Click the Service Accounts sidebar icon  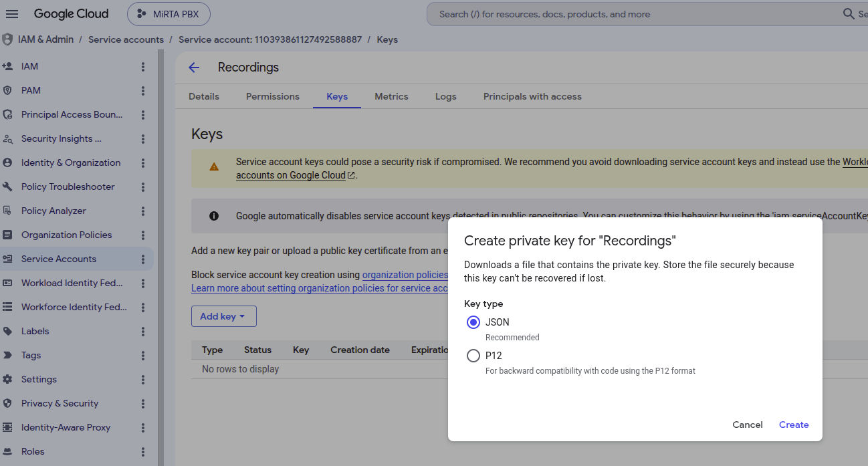coord(7,259)
